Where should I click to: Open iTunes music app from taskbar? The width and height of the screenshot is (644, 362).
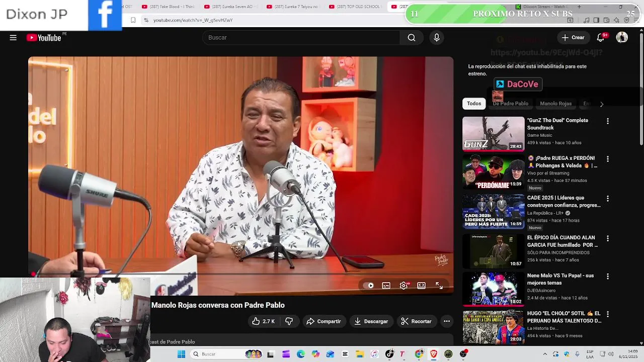(x=374, y=354)
